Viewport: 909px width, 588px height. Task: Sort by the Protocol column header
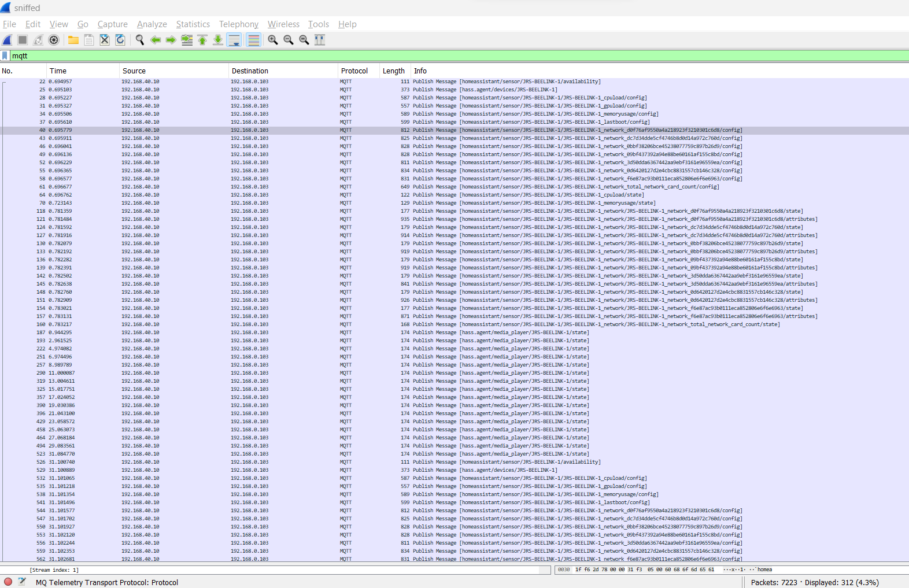pyautogui.click(x=359, y=71)
